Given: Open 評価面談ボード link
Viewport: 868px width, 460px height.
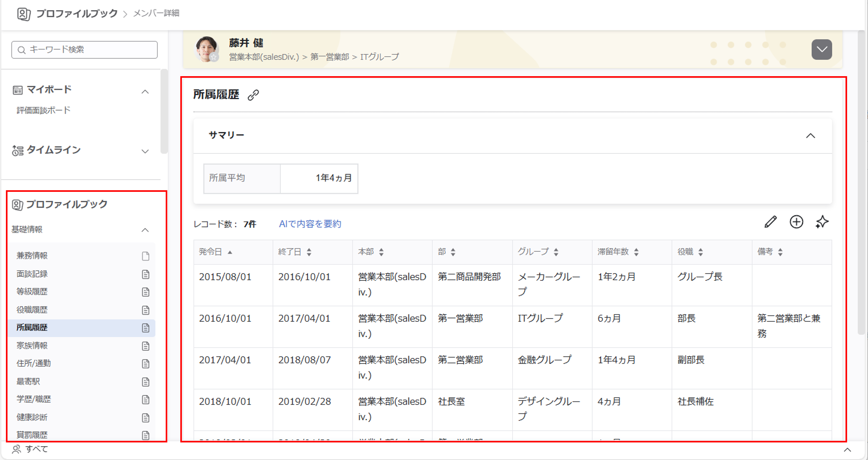Looking at the screenshot, I should tap(43, 110).
